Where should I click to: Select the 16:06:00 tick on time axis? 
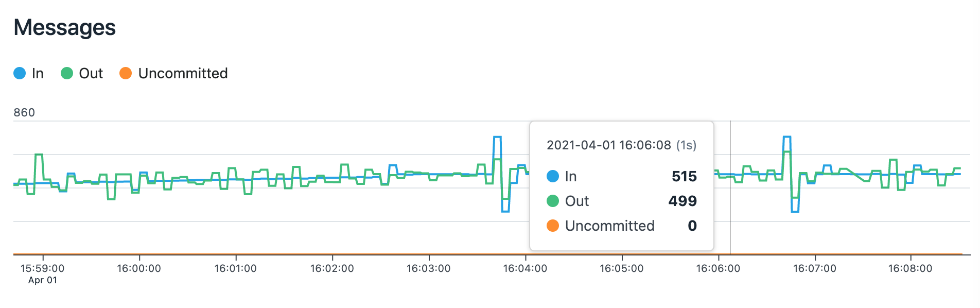click(x=718, y=268)
